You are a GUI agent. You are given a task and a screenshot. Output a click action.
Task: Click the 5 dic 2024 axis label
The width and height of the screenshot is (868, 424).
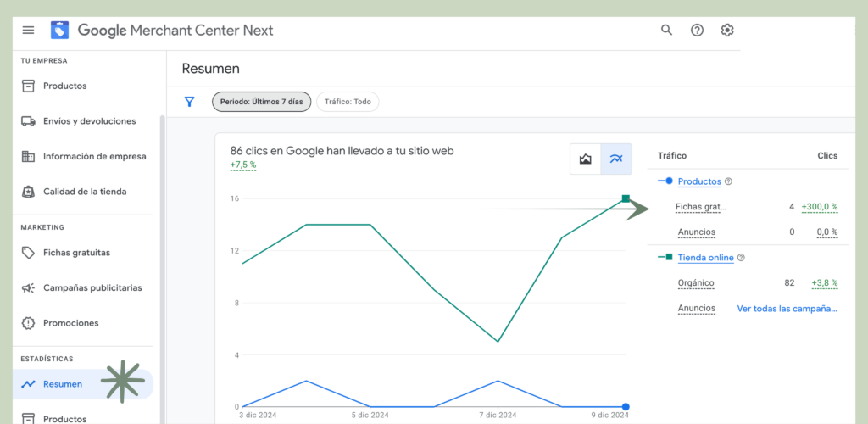(x=370, y=416)
